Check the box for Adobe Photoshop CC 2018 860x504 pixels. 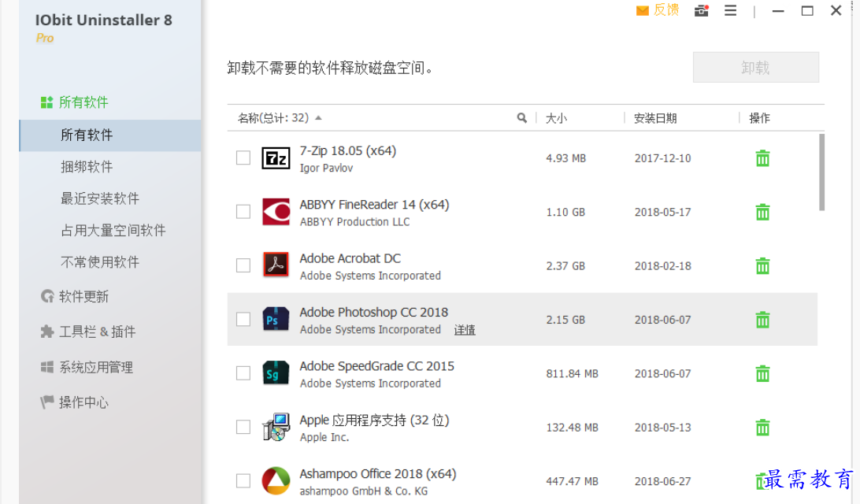tap(243, 319)
